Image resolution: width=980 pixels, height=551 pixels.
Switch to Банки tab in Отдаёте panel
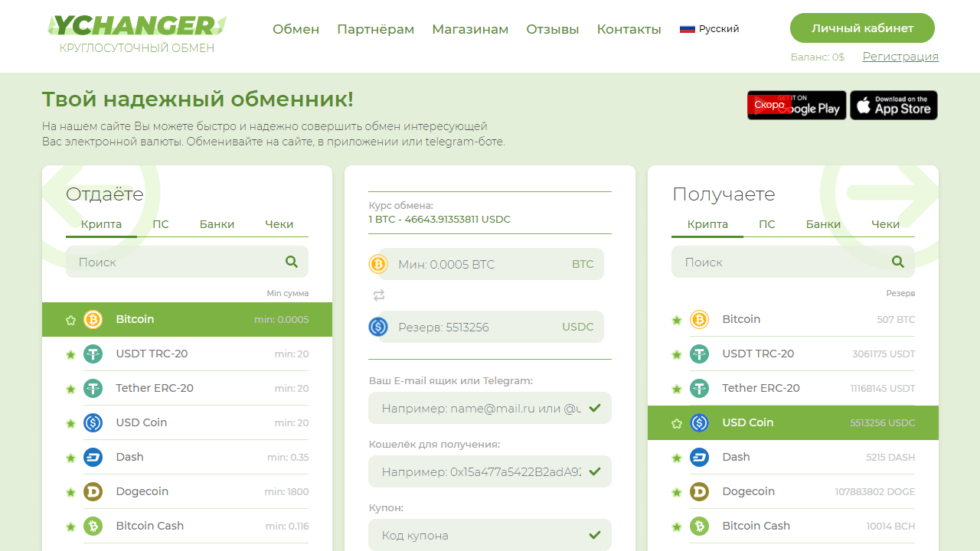tap(217, 224)
